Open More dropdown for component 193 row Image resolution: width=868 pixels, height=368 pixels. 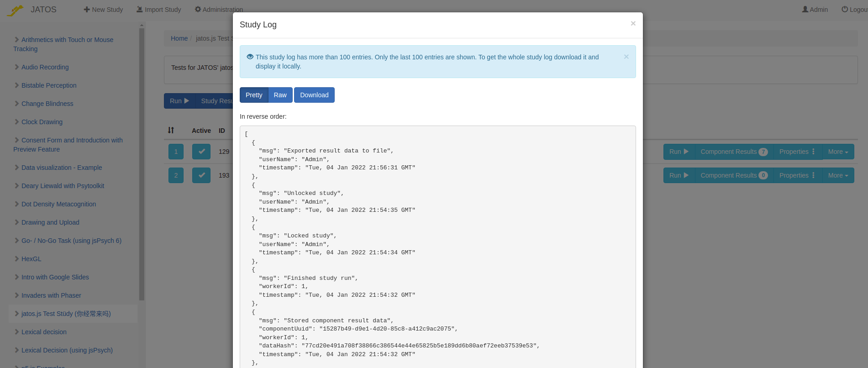[838, 175]
